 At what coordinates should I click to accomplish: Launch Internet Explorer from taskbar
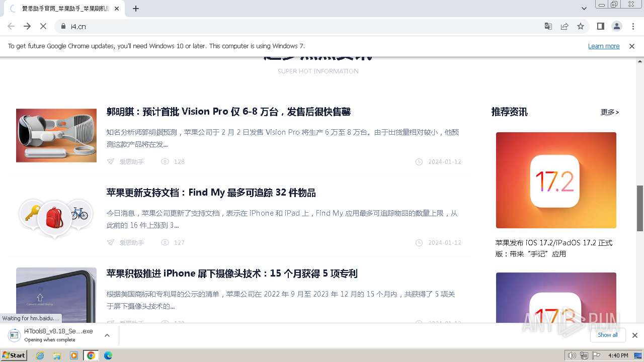click(40, 355)
